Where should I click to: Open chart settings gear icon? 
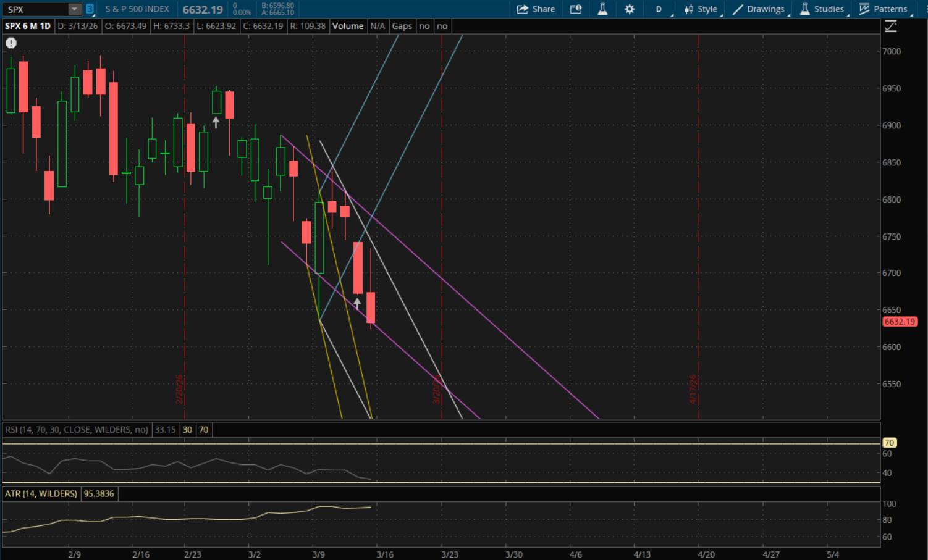[629, 9]
